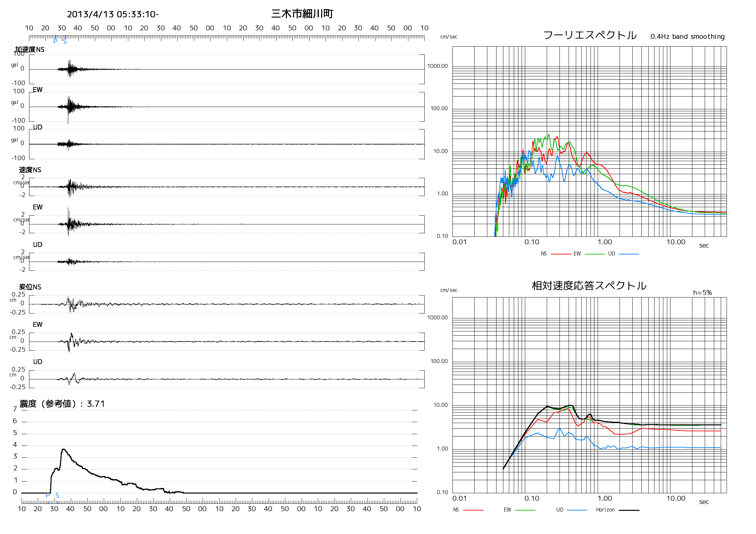The width and height of the screenshot is (756, 534).
Task: Click the date 2013/4/13 05:33:10 label
Action: tap(113, 14)
